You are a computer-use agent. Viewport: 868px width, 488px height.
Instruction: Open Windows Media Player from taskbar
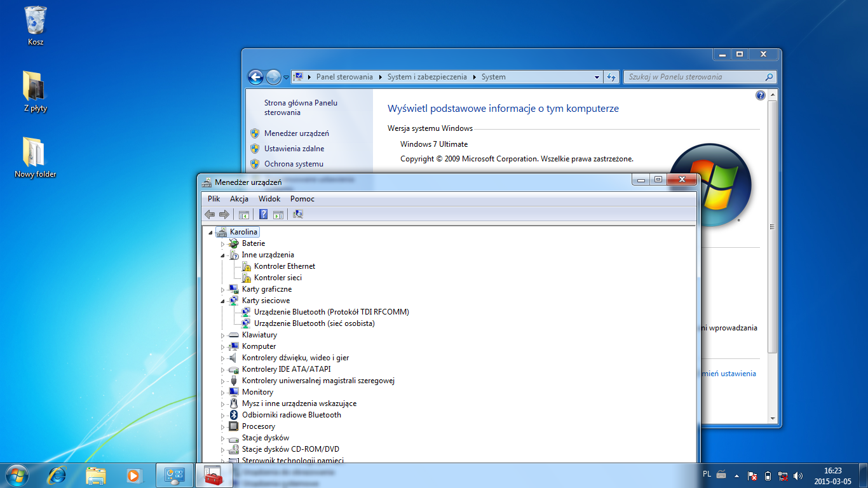coord(134,475)
